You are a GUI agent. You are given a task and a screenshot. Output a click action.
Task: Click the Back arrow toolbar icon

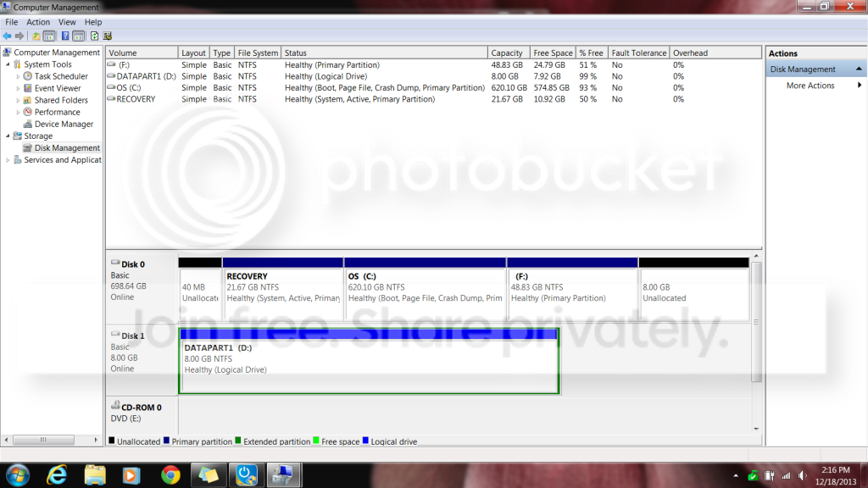[7, 36]
